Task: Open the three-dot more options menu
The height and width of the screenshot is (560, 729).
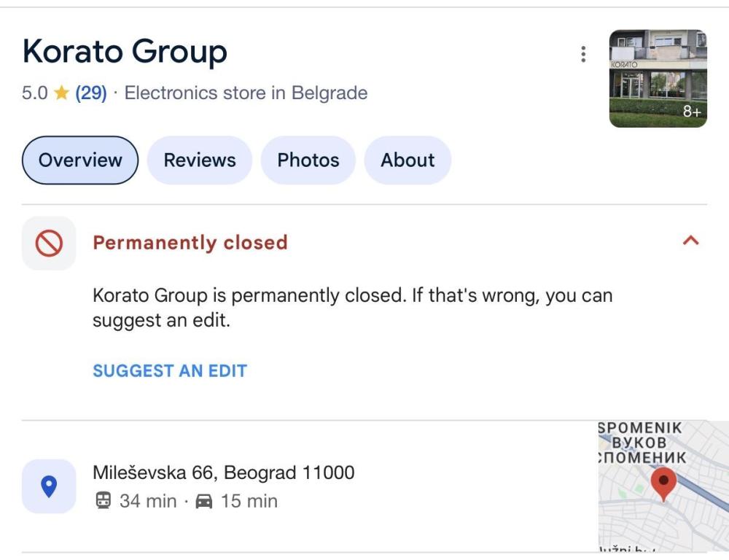Action: tap(582, 54)
